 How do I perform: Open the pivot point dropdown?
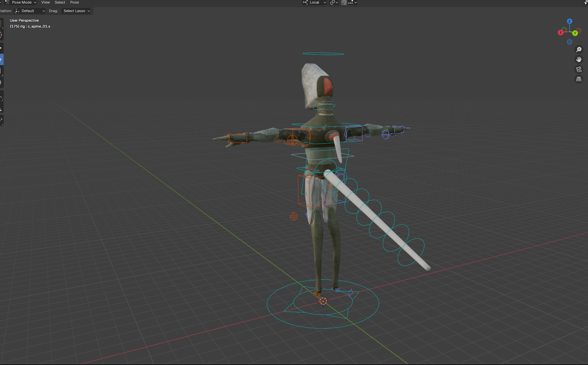click(334, 2)
